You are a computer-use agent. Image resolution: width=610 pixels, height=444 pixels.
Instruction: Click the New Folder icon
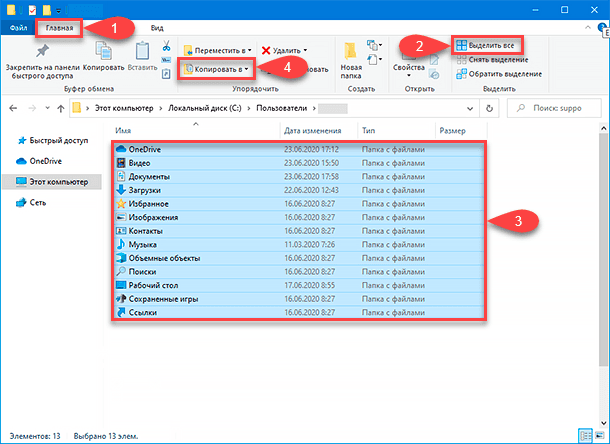click(x=351, y=52)
